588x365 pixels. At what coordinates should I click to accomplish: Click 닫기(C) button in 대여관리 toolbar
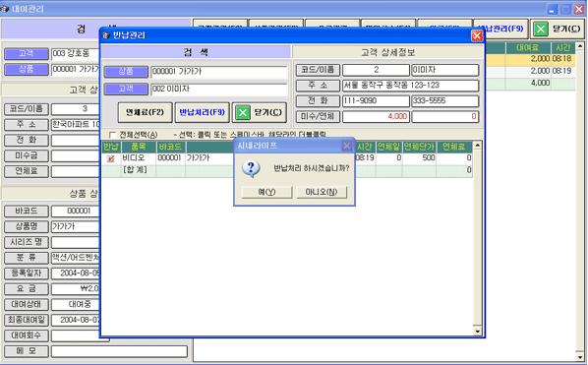coord(558,30)
